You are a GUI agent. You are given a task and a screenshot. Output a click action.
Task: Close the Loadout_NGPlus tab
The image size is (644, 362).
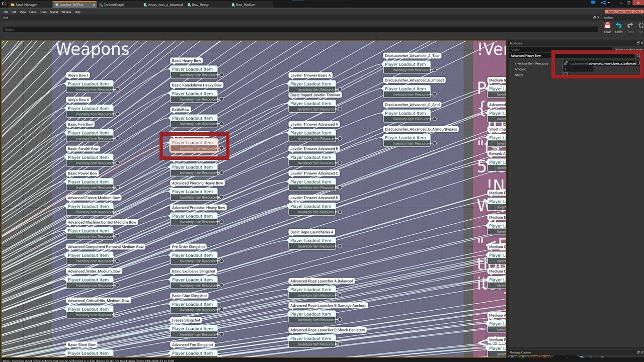tap(93, 5)
